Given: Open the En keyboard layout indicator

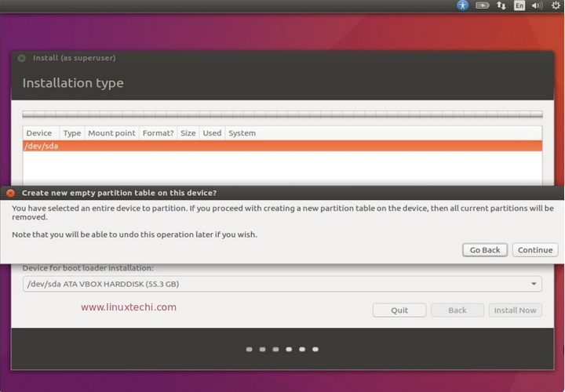Looking at the screenshot, I should [x=519, y=5].
